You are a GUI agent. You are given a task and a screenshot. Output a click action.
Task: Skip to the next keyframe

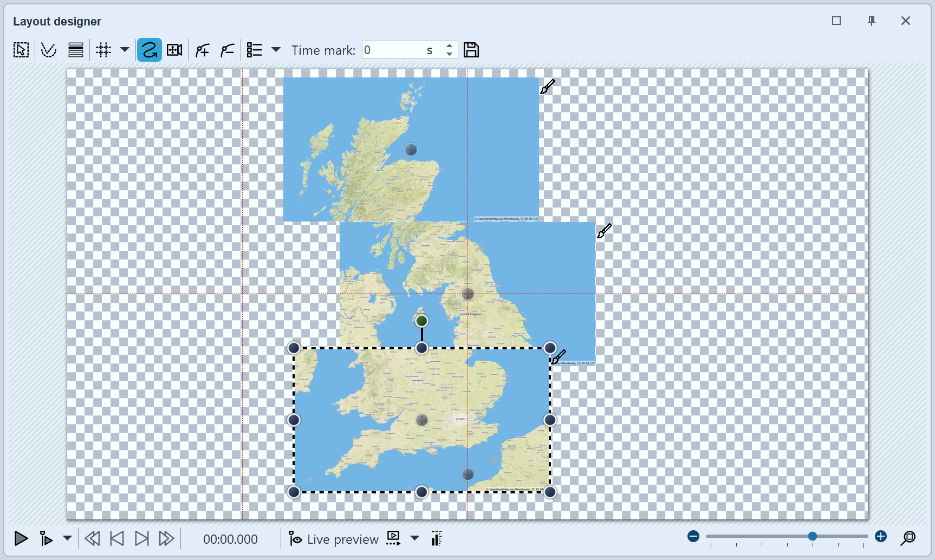(x=141, y=538)
